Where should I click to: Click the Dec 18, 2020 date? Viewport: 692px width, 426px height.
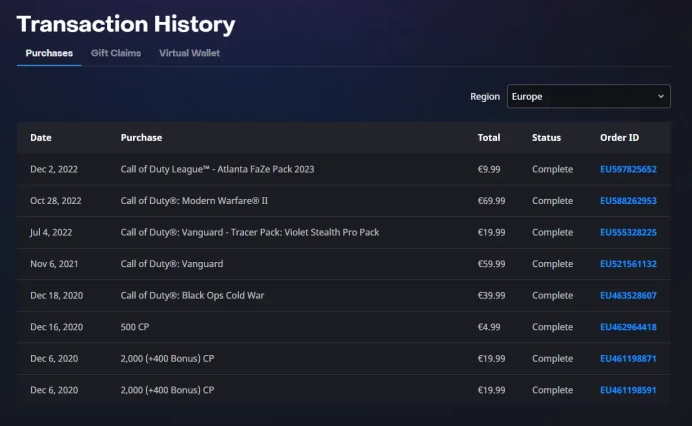(56, 295)
